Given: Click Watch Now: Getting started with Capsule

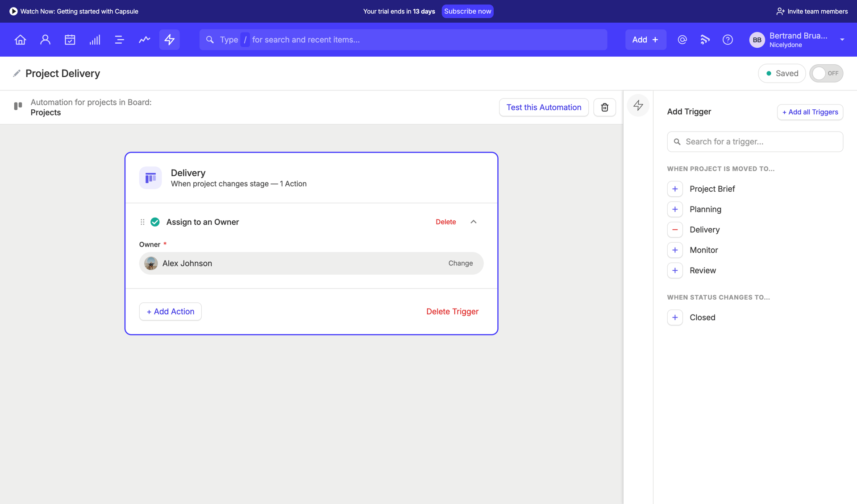Looking at the screenshot, I should [74, 11].
